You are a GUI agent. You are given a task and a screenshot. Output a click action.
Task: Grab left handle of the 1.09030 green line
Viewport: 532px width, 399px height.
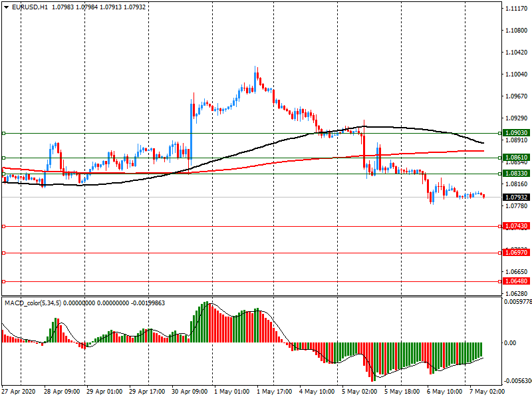tap(4, 134)
